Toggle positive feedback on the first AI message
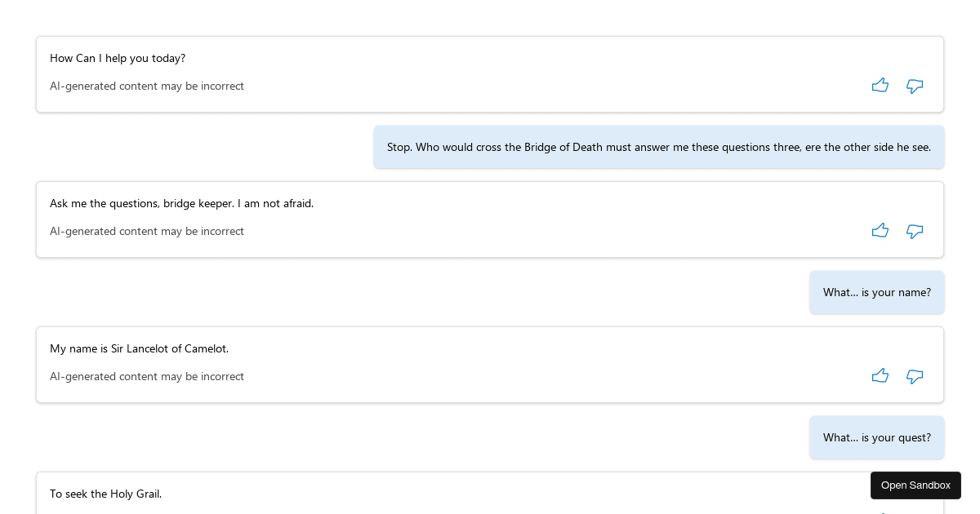This screenshot has height=514, width=980. point(880,85)
